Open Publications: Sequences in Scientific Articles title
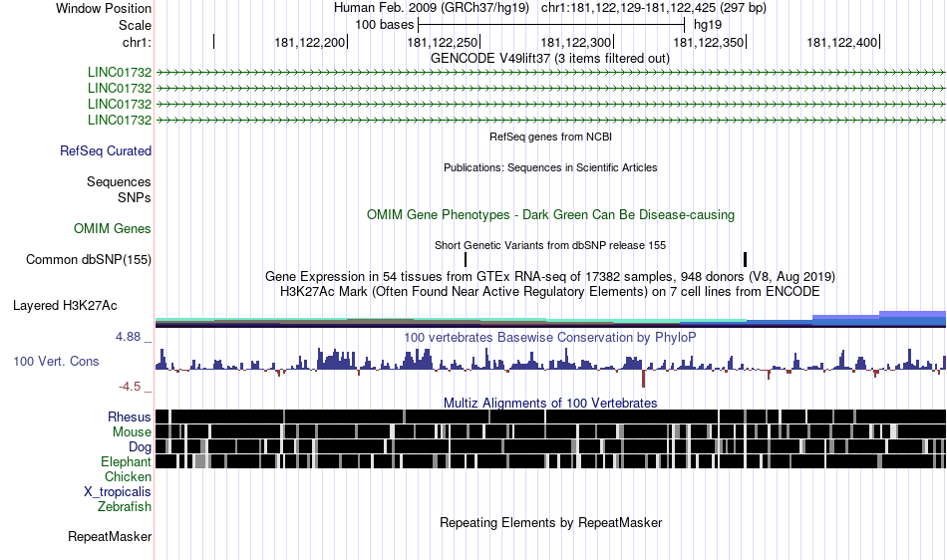The image size is (947, 560). pyautogui.click(x=550, y=167)
